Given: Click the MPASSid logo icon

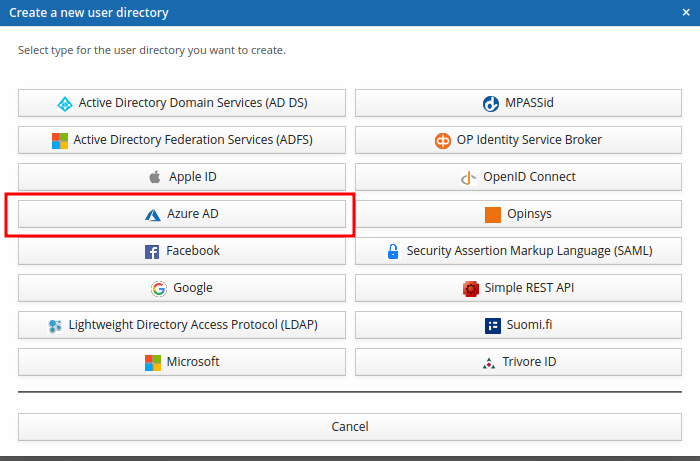Looking at the screenshot, I should (x=491, y=104).
